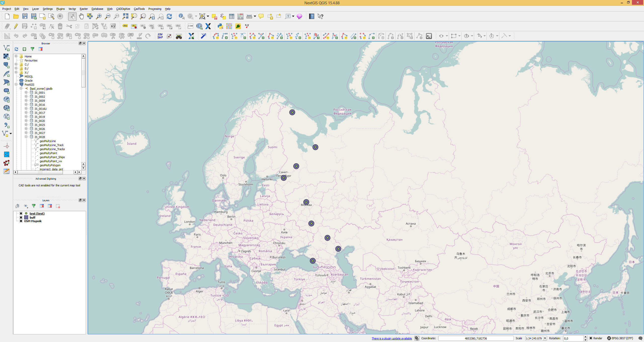Toggle extents and mouse position display icon
Viewport: 644px width, 342px height.
[x=417, y=338]
